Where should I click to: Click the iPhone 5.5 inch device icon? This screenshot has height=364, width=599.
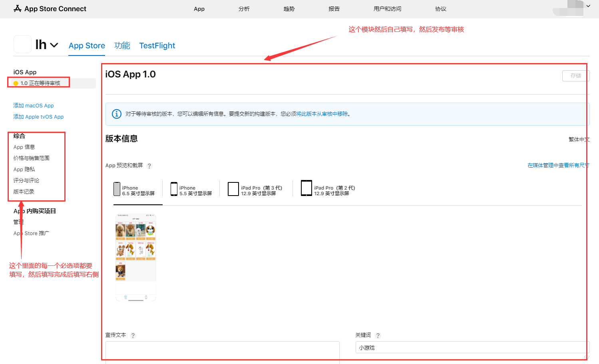(x=174, y=189)
